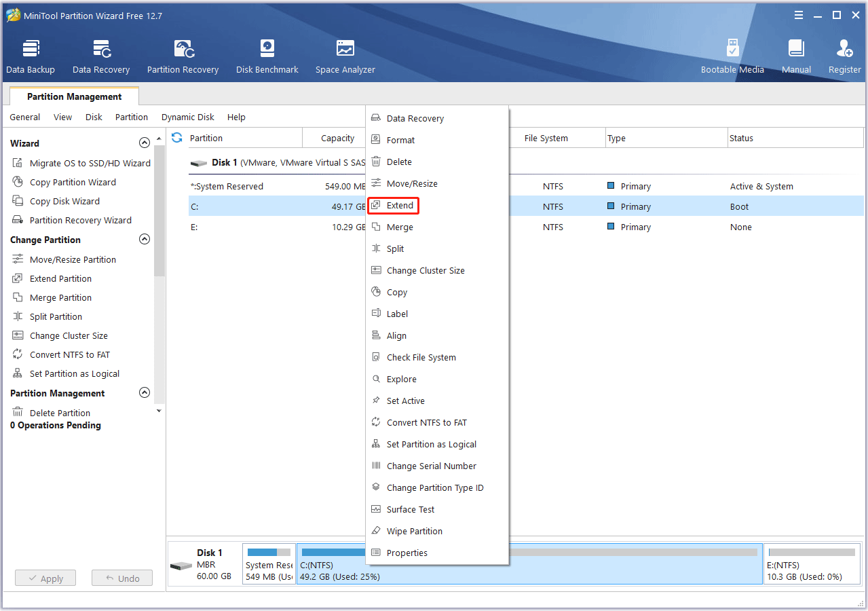
Task: Choose Change Serial Number from context menu
Action: (x=438, y=466)
